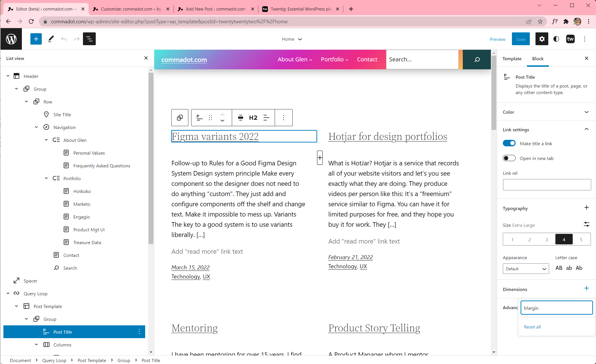Image resolution: width=596 pixels, height=364 pixels.
Task: Click Reset all in the Margin menu
Action: tap(532, 326)
